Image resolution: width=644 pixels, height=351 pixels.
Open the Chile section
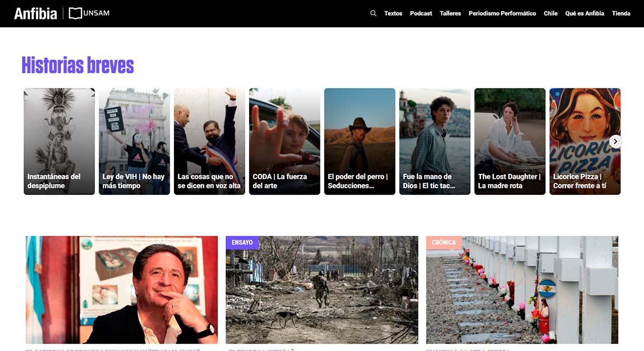click(551, 13)
